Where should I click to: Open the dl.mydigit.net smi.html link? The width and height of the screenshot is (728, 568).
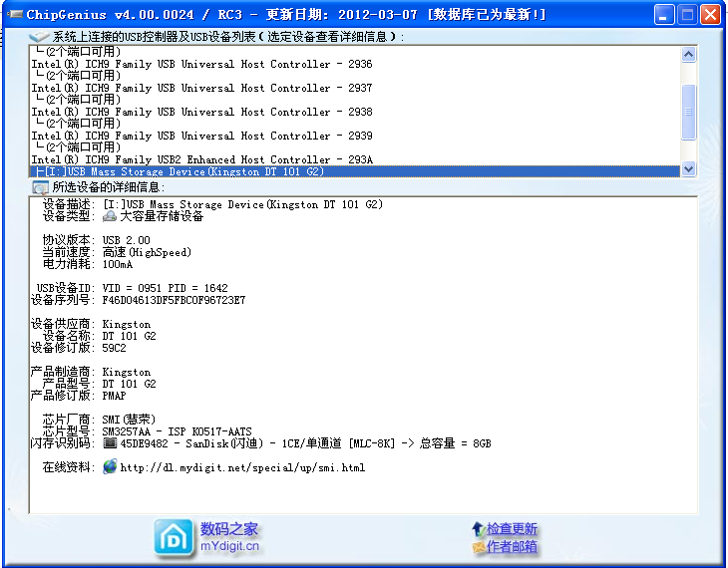(x=242, y=467)
